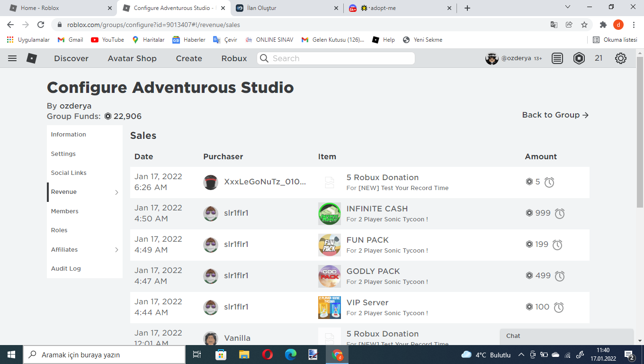Screen dimensions: 644x364
Task: Click the Windows Start button
Action: (x=11, y=355)
